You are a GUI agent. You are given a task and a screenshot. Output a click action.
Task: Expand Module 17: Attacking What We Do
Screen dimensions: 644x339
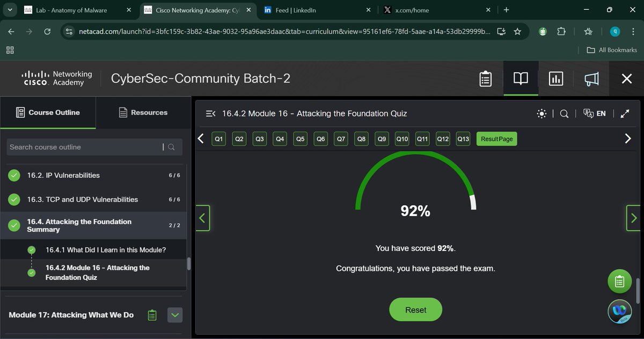(174, 315)
